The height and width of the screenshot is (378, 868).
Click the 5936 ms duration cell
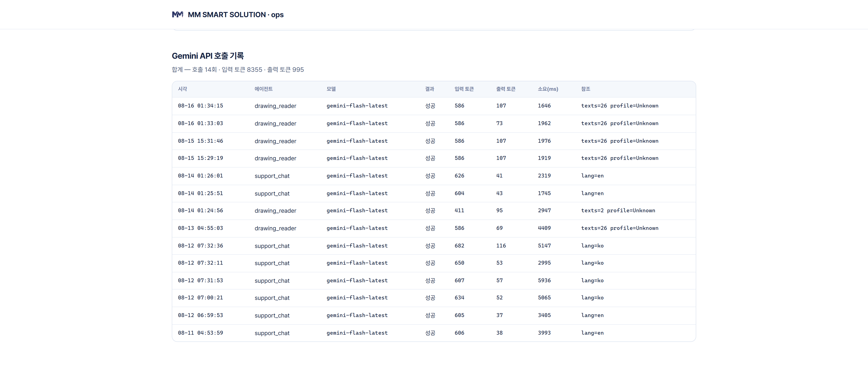[544, 280]
